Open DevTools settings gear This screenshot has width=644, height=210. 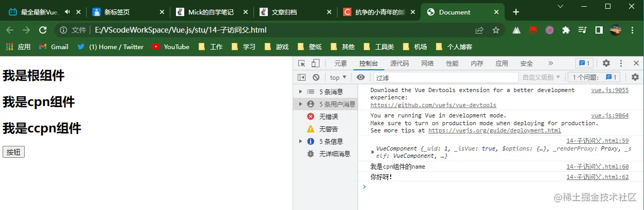[x=606, y=63]
